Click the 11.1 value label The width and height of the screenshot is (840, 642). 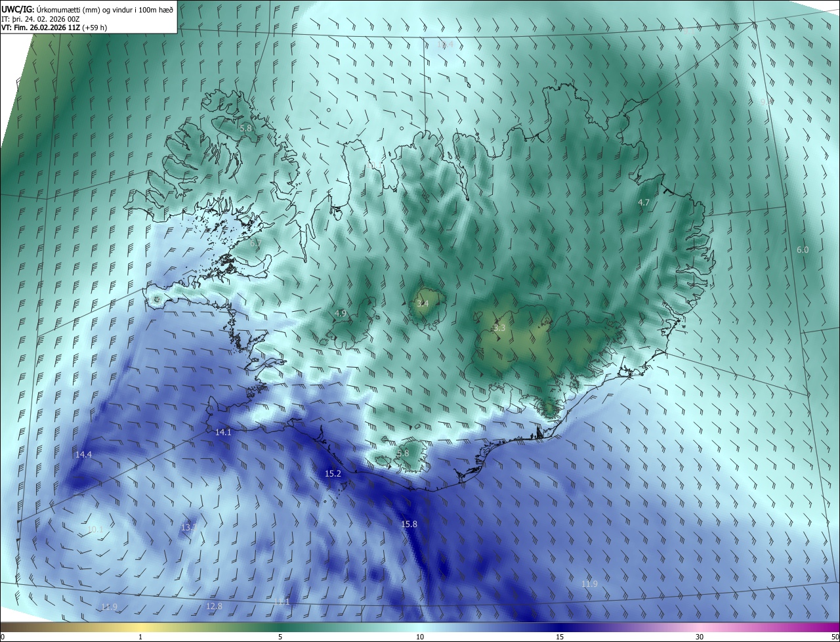tap(282, 601)
